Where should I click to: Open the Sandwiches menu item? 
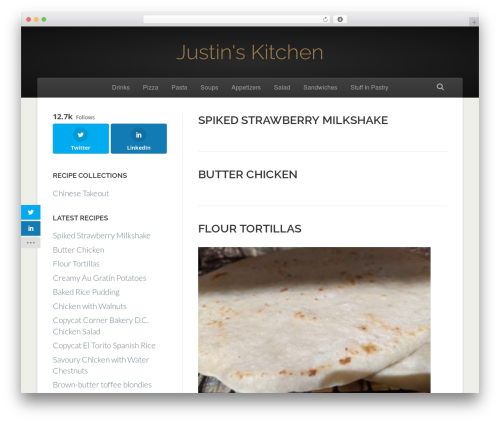point(320,87)
